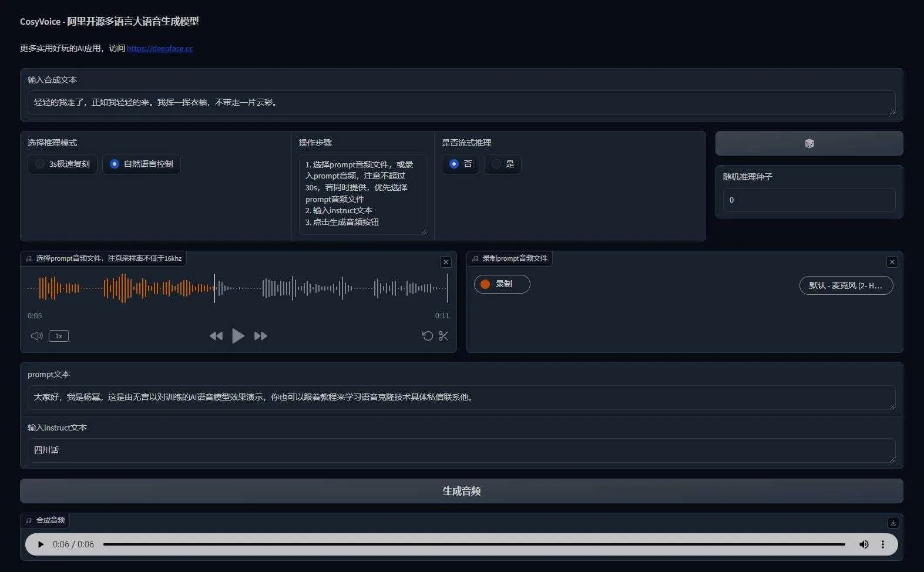Start recording with 录制 button
This screenshot has width=924, height=572.
coord(502,284)
